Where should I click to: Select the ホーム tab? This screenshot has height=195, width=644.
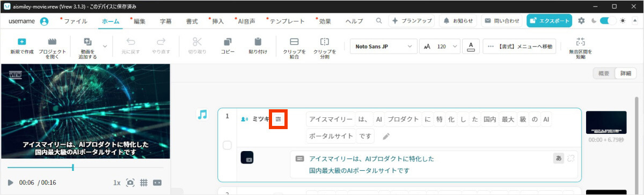[111, 21]
